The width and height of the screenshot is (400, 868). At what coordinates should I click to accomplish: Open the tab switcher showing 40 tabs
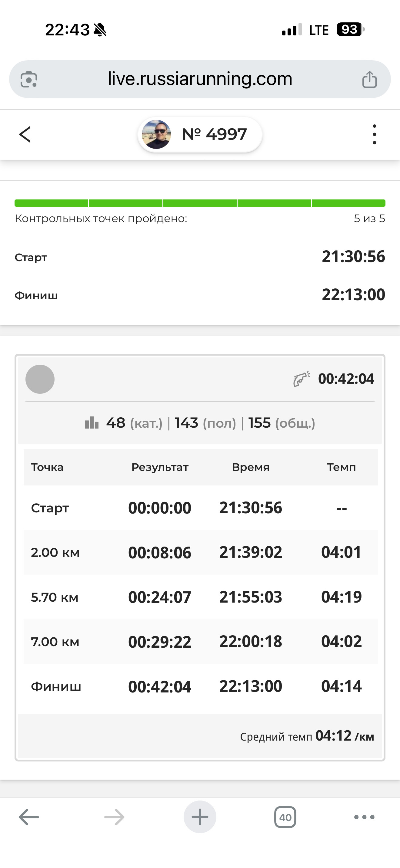285,817
